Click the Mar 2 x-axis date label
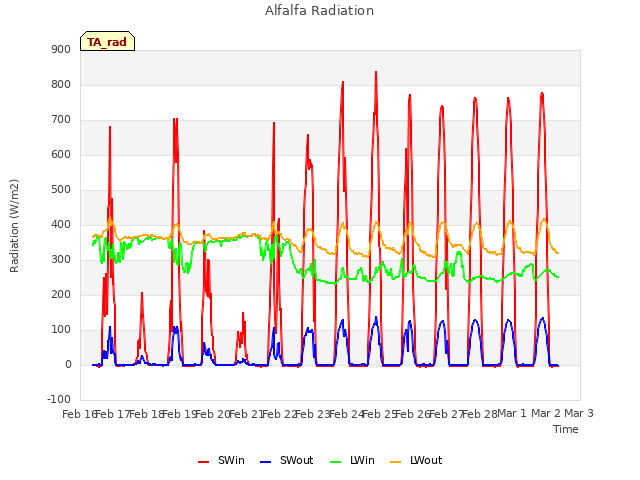 coord(546,413)
